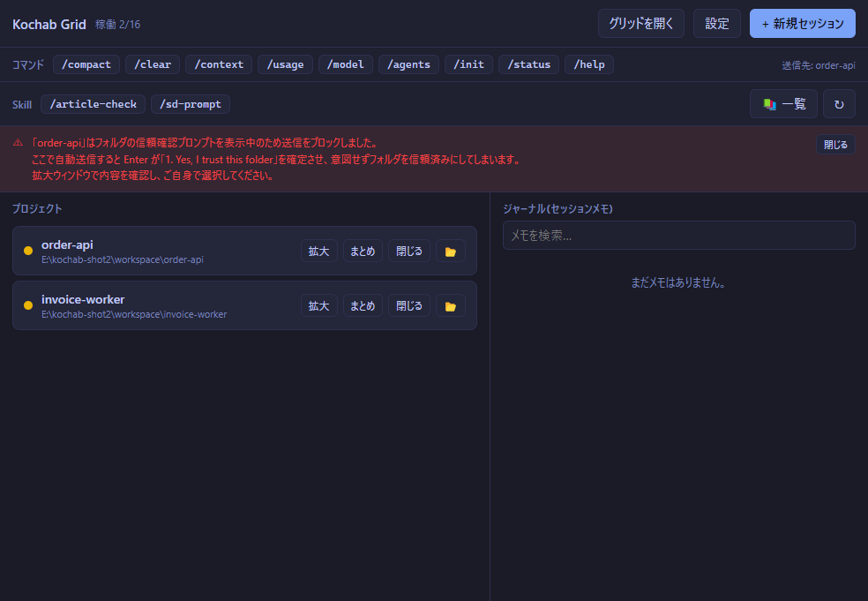Click the まだメモはありません message
The image size is (868, 601).
click(x=678, y=282)
